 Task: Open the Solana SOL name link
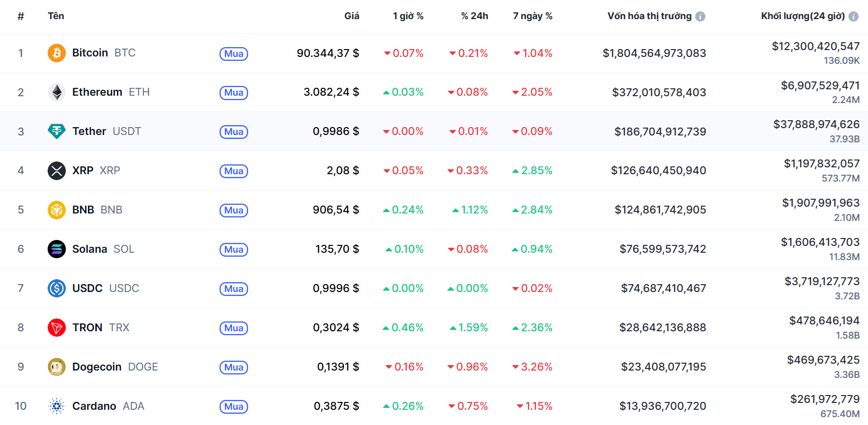(103, 249)
